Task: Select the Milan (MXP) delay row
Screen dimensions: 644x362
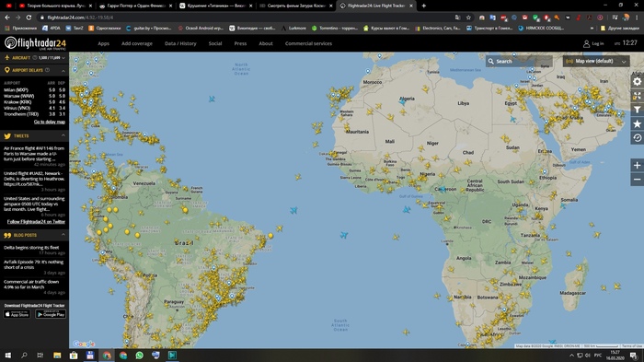Action: (x=35, y=89)
